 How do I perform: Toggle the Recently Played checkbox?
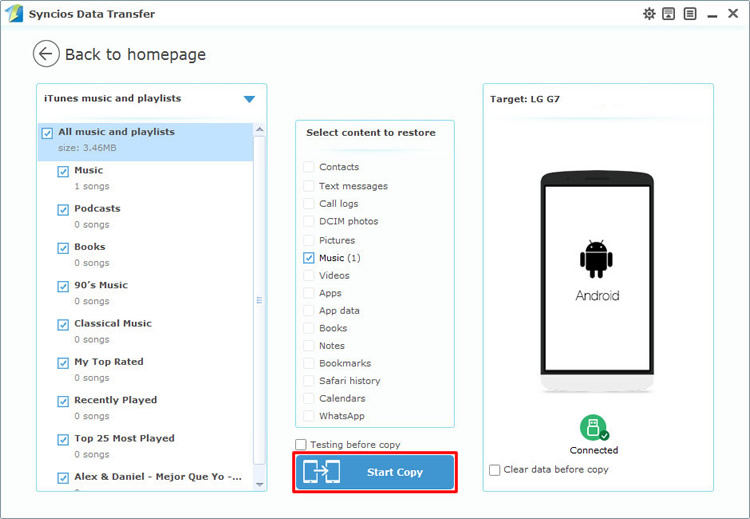pyautogui.click(x=63, y=401)
